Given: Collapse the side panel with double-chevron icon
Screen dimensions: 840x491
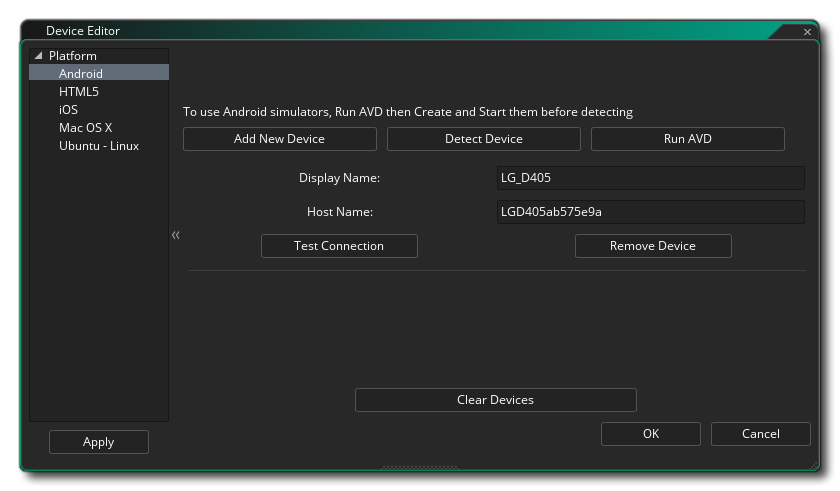Looking at the screenshot, I should (x=176, y=235).
